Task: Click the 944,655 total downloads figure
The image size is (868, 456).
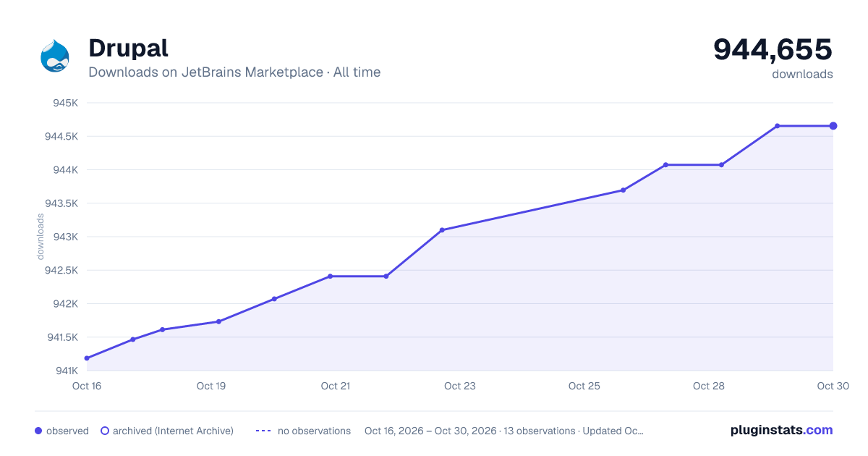Action: pos(773,49)
